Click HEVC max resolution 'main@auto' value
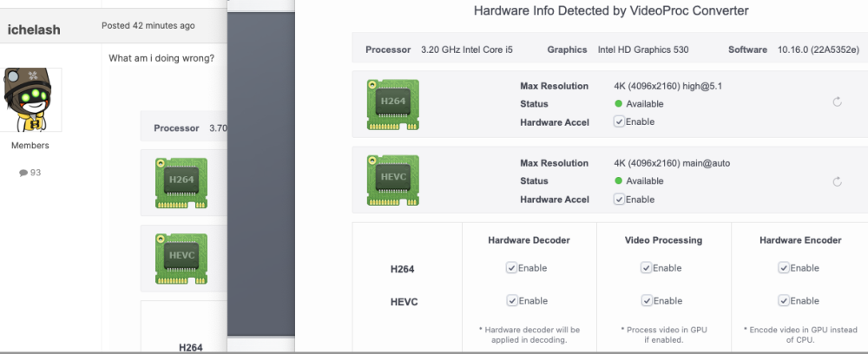868x354 pixels. pos(707,163)
